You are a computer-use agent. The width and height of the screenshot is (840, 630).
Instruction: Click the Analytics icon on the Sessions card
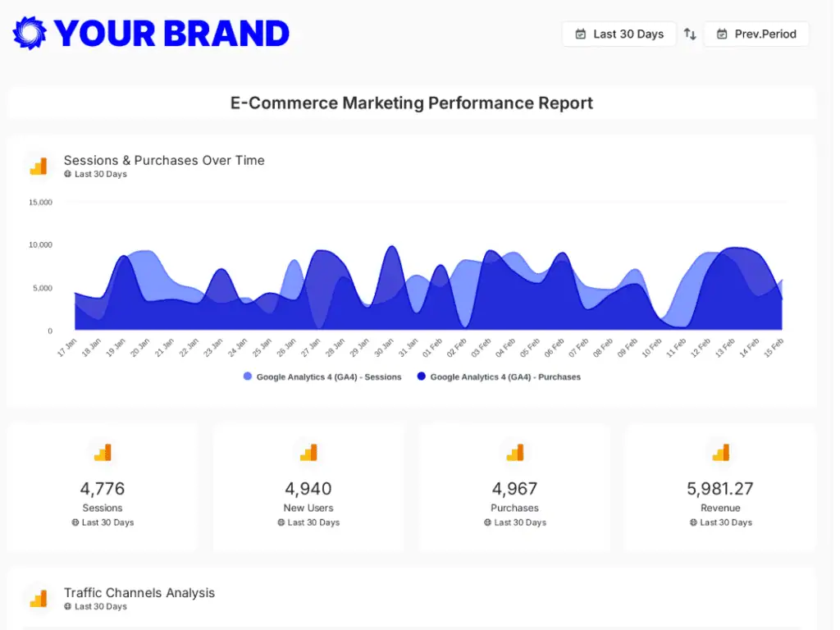coord(103,453)
